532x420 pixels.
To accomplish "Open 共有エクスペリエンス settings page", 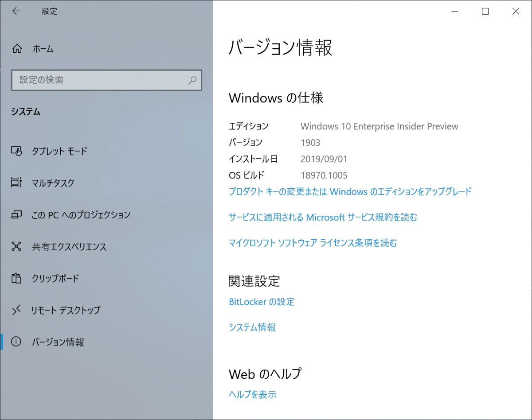I will click(106, 246).
